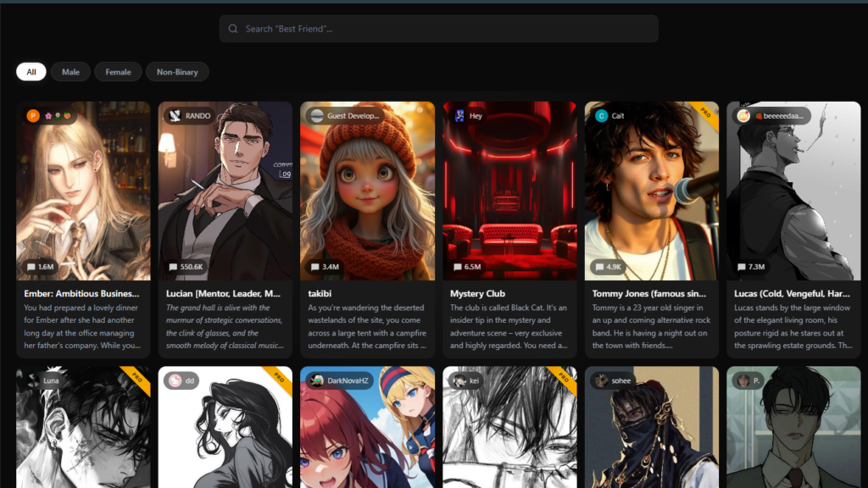Click the DarkNovaHZ creator badge

[x=340, y=380]
